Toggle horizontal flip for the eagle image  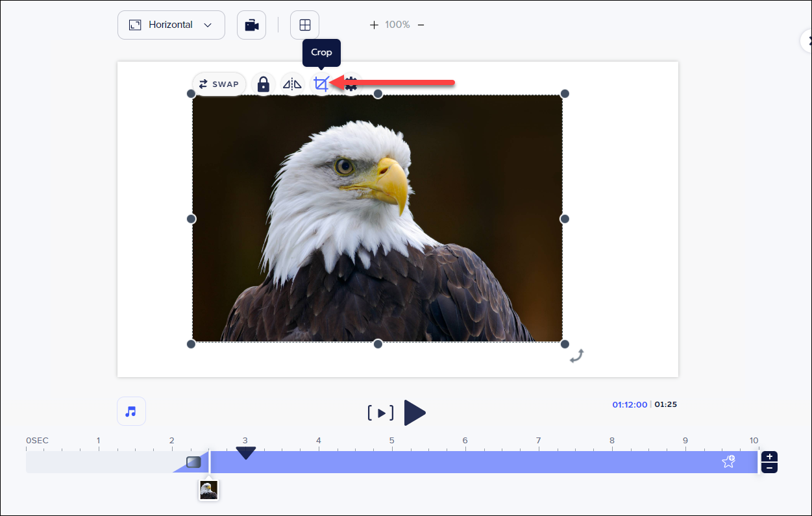pyautogui.click(x=292, y=84)
